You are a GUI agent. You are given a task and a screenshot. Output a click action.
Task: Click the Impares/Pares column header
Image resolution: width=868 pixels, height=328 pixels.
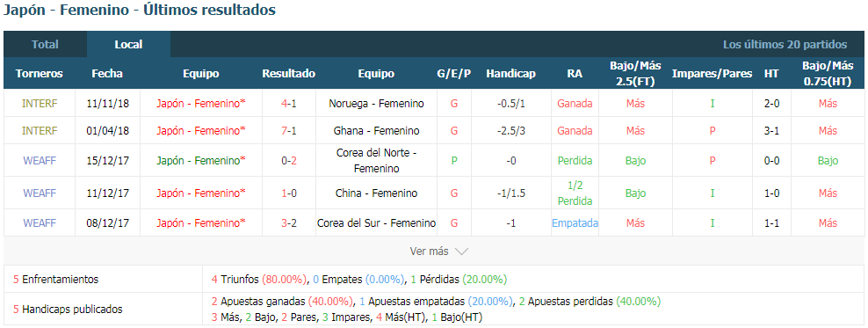point(712,74)
